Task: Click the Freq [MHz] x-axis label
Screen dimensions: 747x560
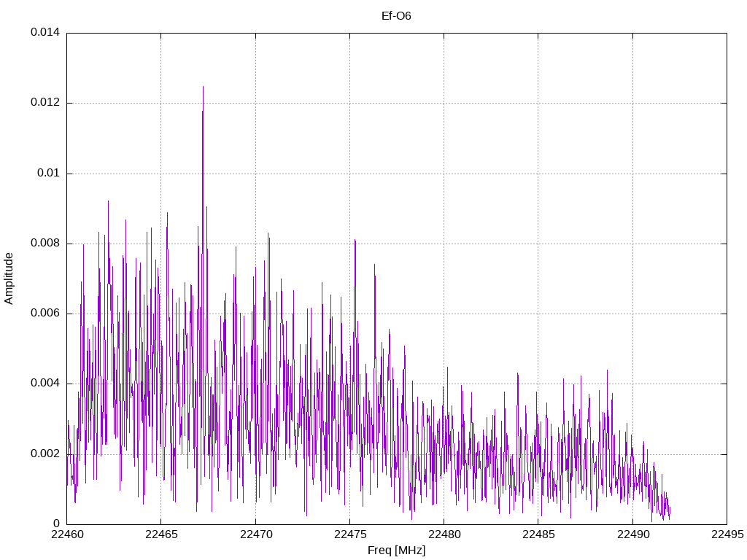Action: coord(396,551)
